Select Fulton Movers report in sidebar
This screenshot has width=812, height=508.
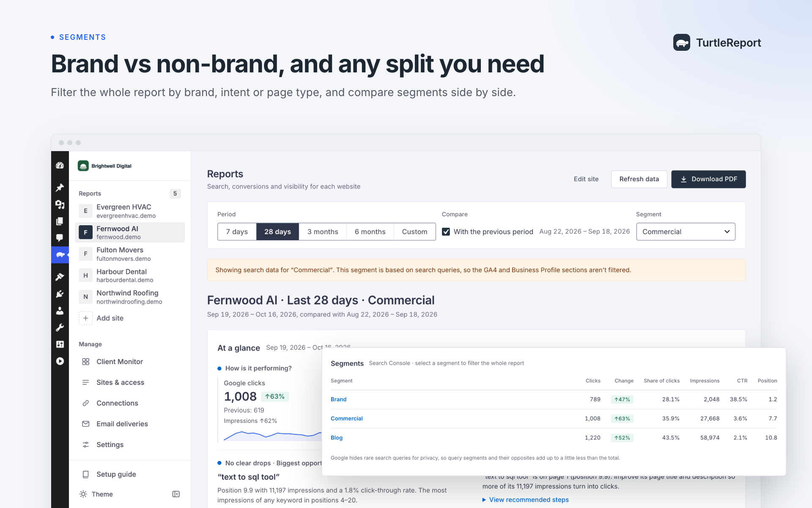pyautogui.click(x=130, y=254)
